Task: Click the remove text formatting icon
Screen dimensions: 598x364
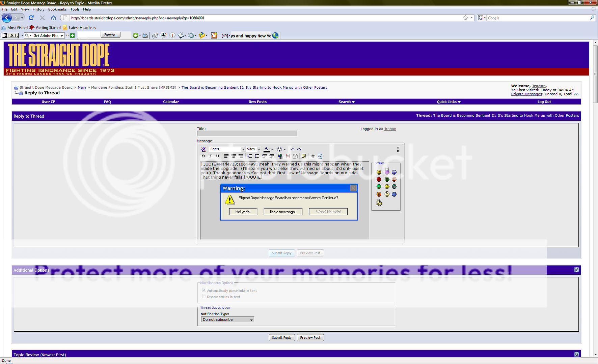Action: tap(203, 149)
